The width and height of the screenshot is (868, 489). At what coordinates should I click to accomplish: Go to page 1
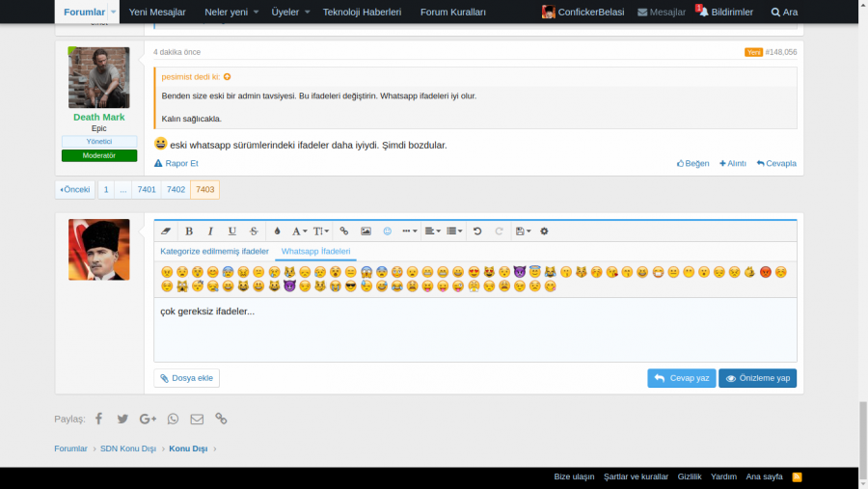tap(106, 189)
